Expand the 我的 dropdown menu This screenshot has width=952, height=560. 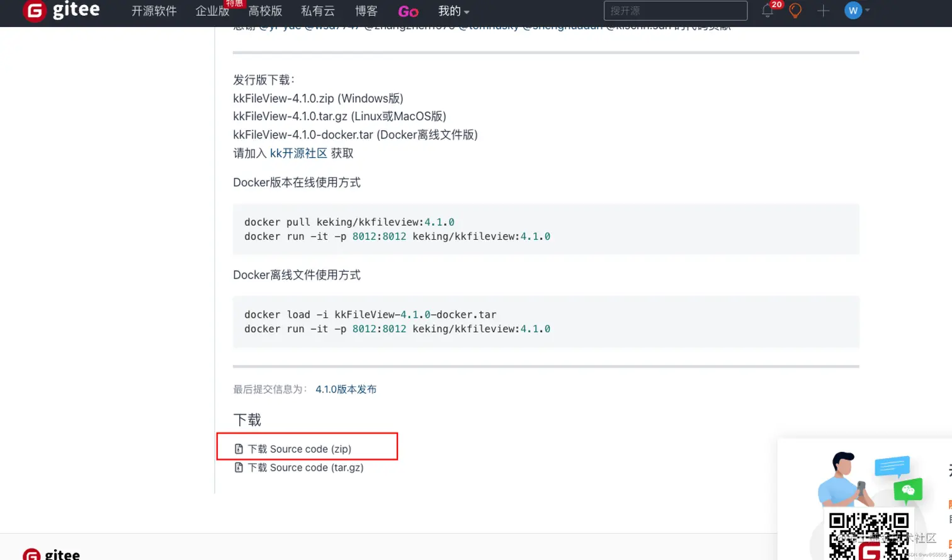[x=454, y=11]
